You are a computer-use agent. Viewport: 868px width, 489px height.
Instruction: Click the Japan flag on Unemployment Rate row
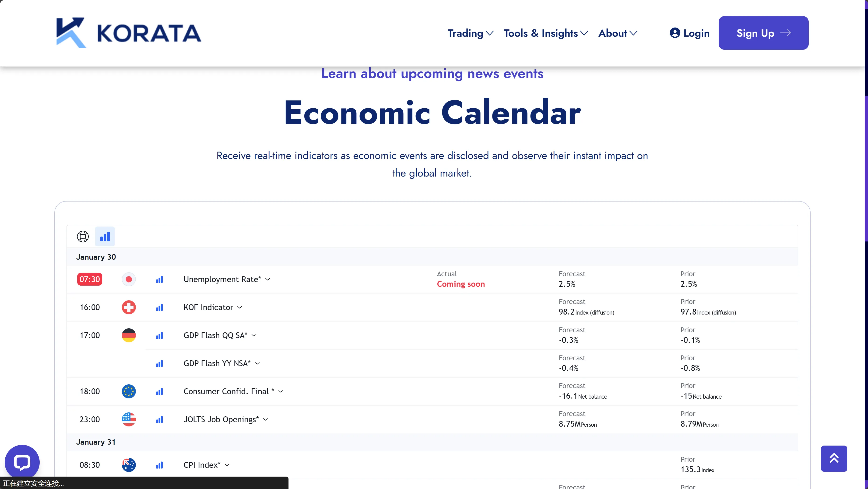coord(129,279)
